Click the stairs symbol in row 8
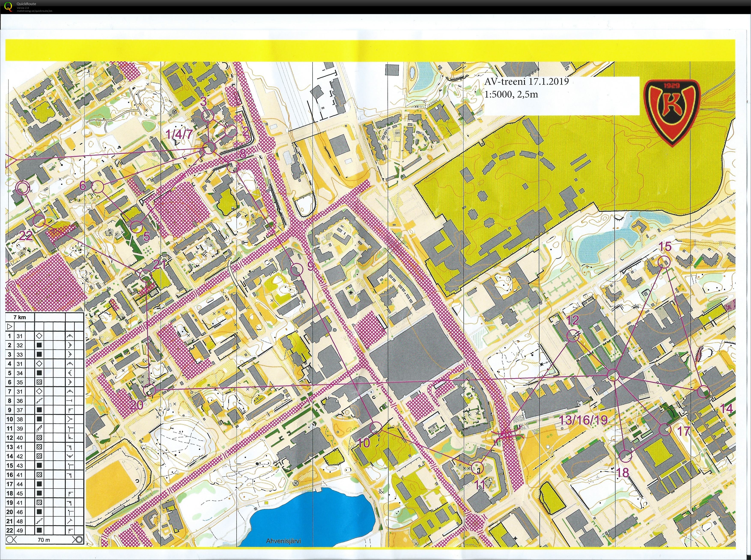Viewport: 751px width, 560px height. point(39,401)
